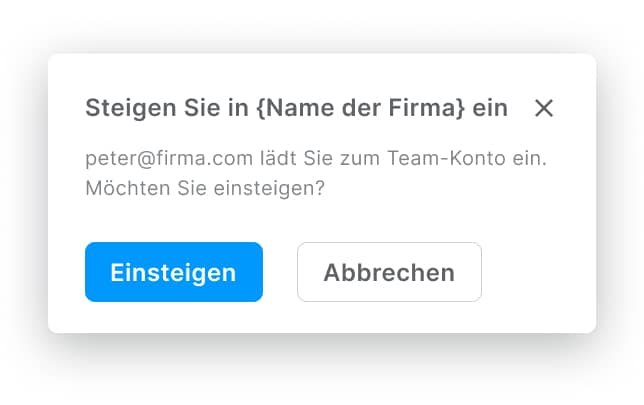Screen dimensions: 644x405
Task: Click the word 'Steigen' in the heading
Action: (x=124, y=108)
